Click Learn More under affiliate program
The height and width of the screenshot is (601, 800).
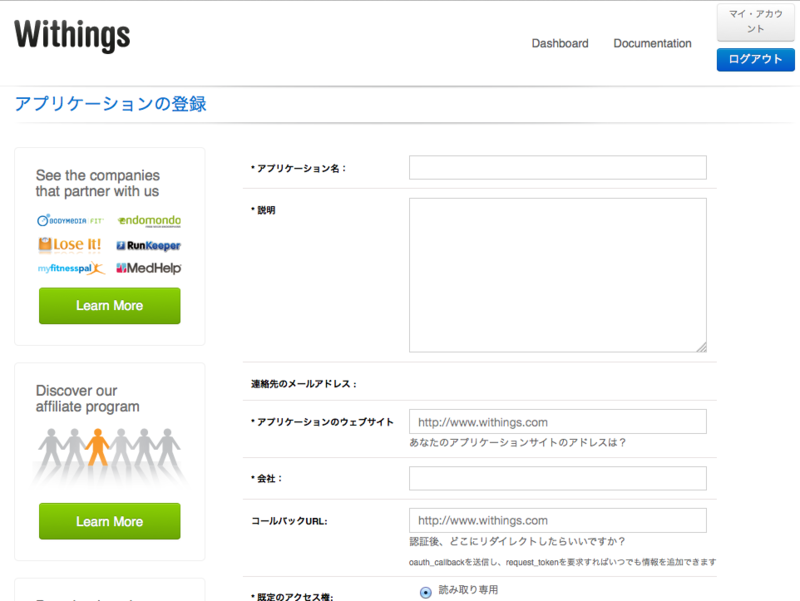(x=110, y=521)
